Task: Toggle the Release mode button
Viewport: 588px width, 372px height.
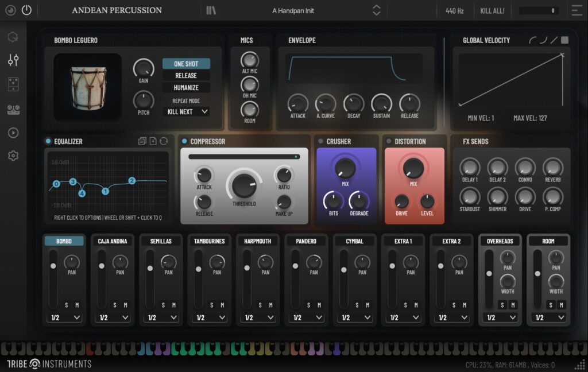Action: [x=186, y=76]
